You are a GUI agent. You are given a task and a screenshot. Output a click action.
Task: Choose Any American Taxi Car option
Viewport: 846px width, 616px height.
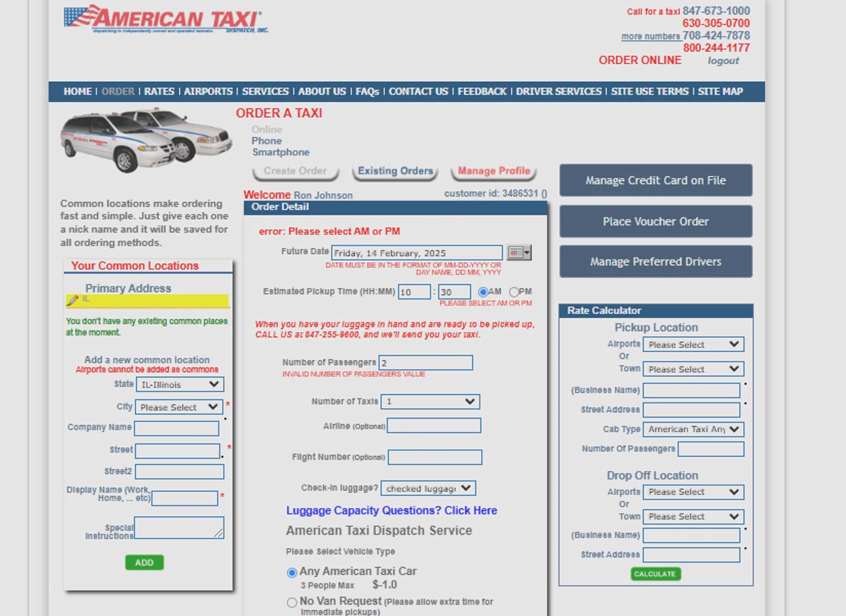(292, 573)
